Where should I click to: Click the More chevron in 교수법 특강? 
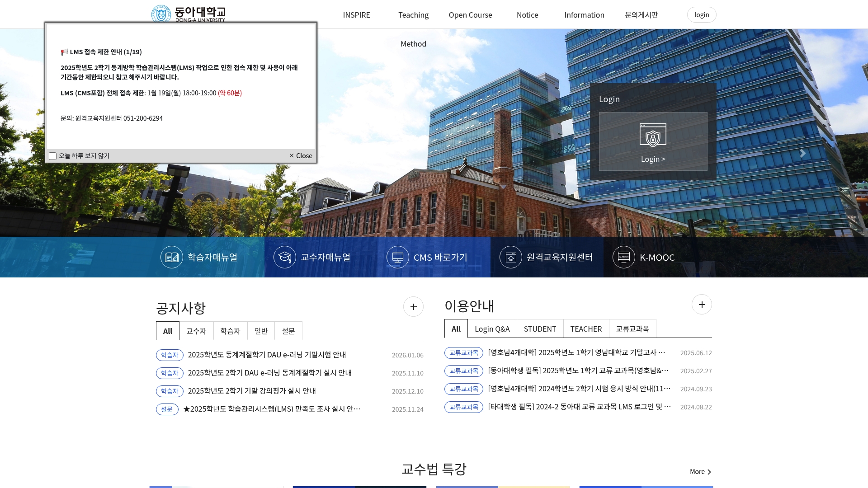709,471
